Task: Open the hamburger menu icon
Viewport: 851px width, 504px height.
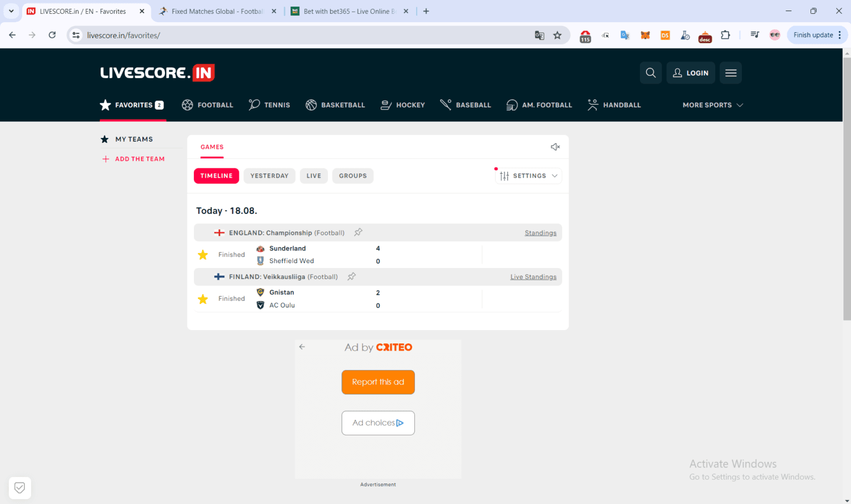Action: point(730,73)
